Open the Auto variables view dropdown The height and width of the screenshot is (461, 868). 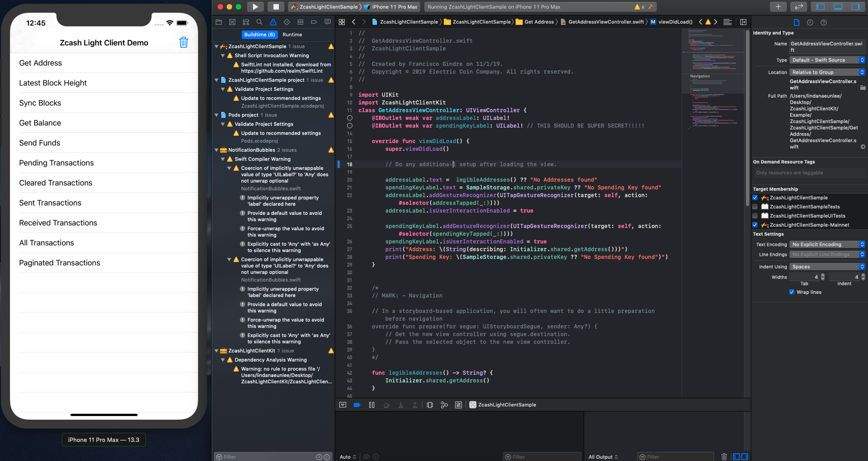pyautogui.click(x=348, y=457)
